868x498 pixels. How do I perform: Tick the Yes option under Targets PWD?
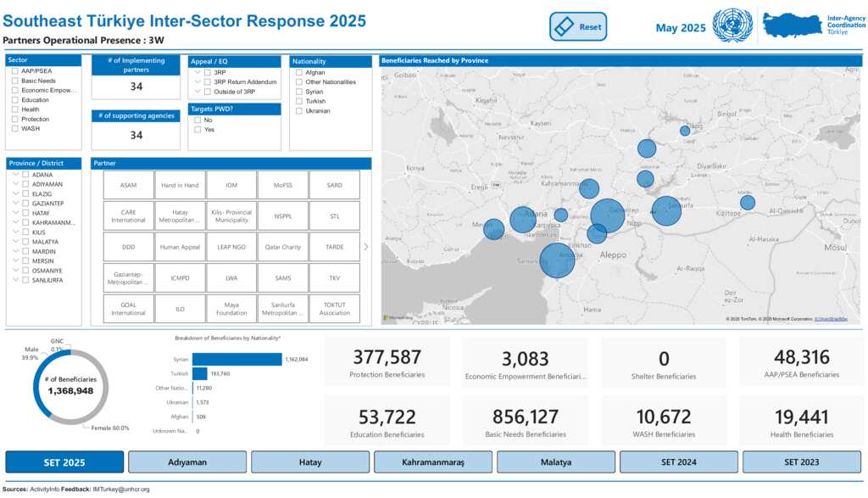coord(198,130)
